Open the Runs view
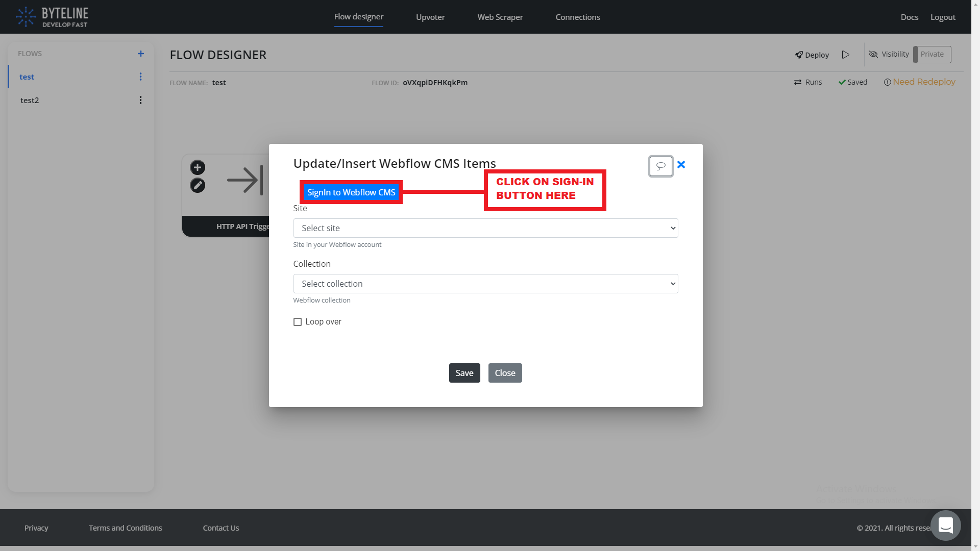 pyautogui.click(x=808, y=82)
